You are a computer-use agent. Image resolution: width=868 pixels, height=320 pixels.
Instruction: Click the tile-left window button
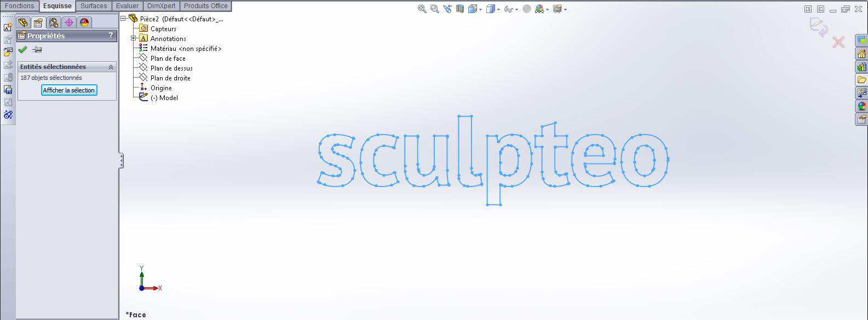pos(808,9)
